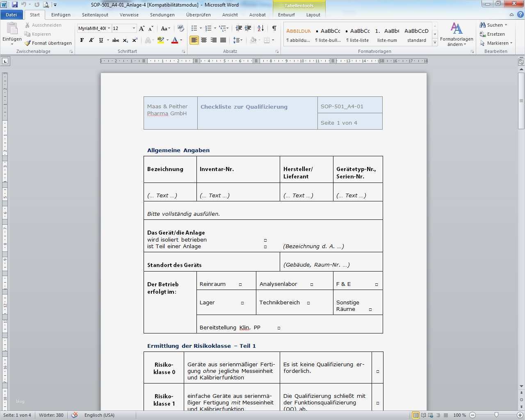Apply superscript formatting
Viewport: 525px width, 420px height.
tap(135, 40)
